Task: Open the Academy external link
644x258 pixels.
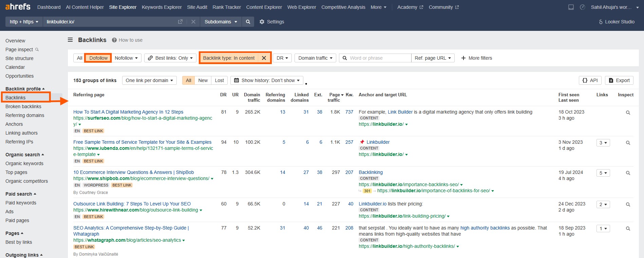Action: click(x=410, y=7)
